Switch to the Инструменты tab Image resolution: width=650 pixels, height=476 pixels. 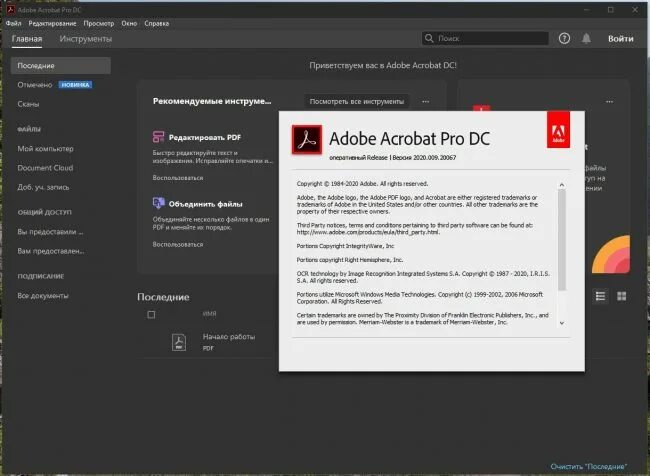tap(85, 39)
